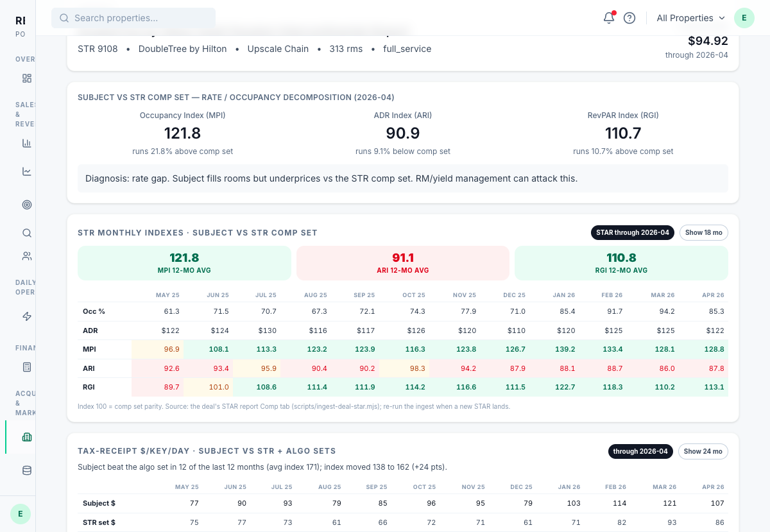The height and width of the screenshot is (532, 770).
Task: Open the people/users icon in sidebar
Action: 26,256
